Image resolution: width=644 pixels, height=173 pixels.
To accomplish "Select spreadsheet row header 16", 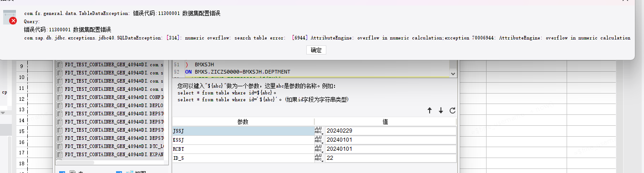I will point(21,142).
